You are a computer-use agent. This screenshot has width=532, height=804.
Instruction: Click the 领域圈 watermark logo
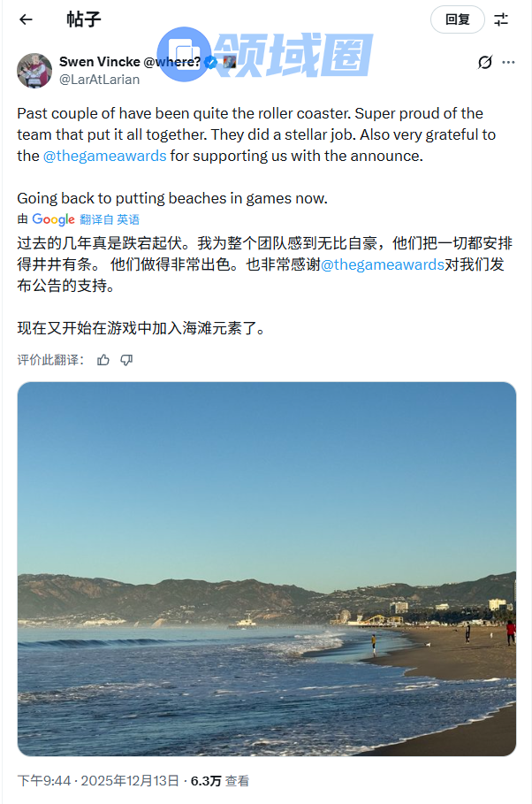pos(265,55)
